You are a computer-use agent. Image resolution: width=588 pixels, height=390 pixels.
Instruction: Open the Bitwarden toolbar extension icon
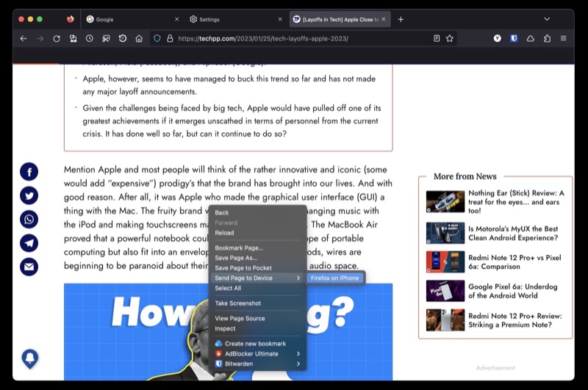(514, 38)
